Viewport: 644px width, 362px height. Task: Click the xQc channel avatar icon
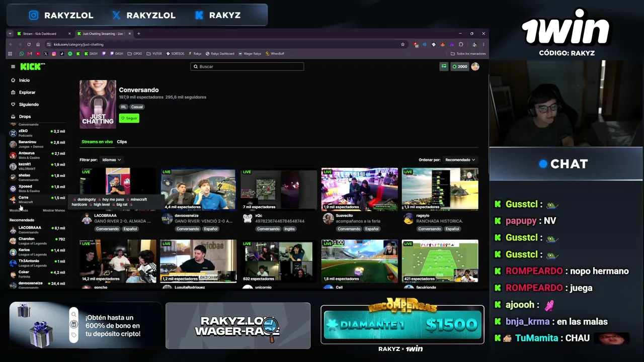click(x=248, y=218)
